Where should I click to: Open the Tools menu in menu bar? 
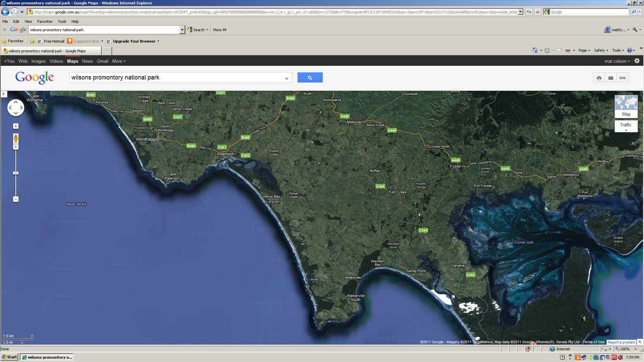tap(62, 21)
